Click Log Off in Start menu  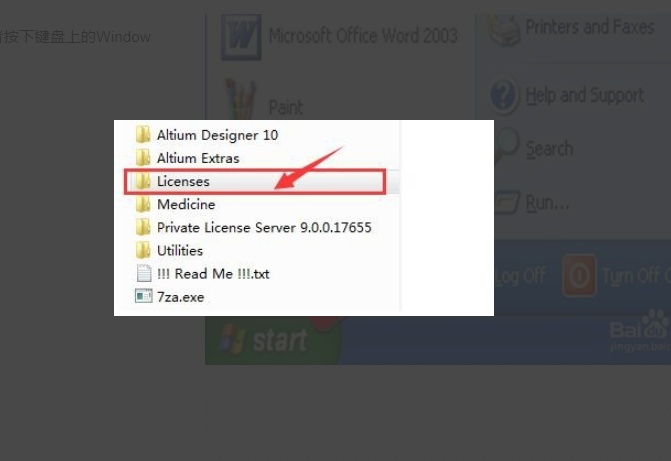click(520, 276)
